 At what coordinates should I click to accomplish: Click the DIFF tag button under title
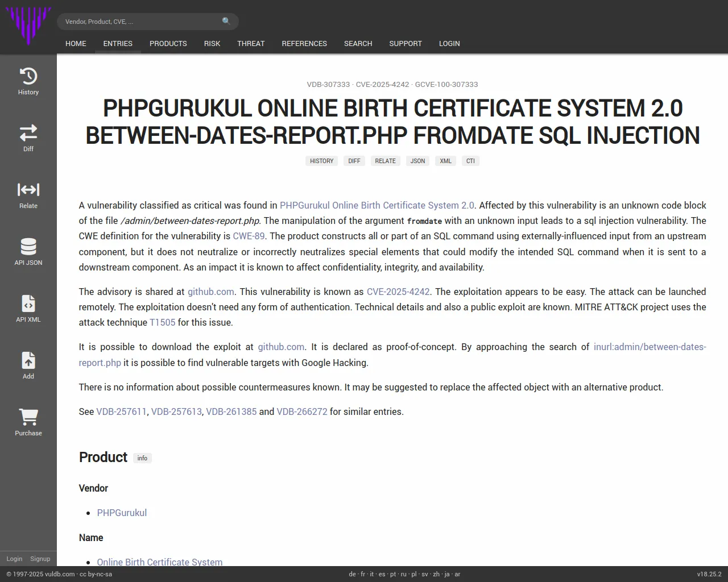(x=354, y=161)
